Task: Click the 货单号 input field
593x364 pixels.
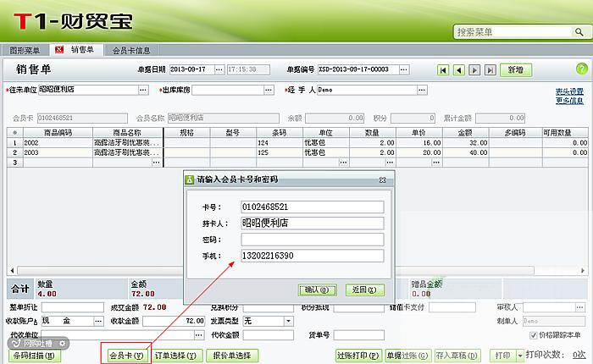Action: [359, 335]
